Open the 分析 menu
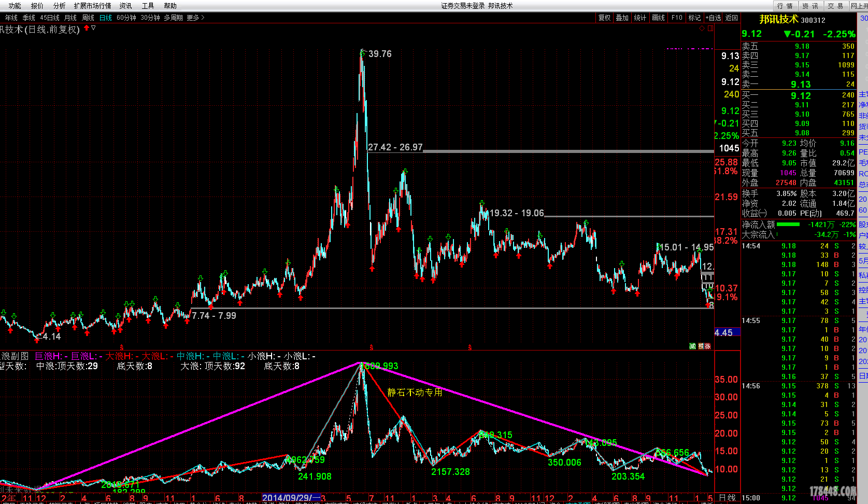 [x=59, y=6]
